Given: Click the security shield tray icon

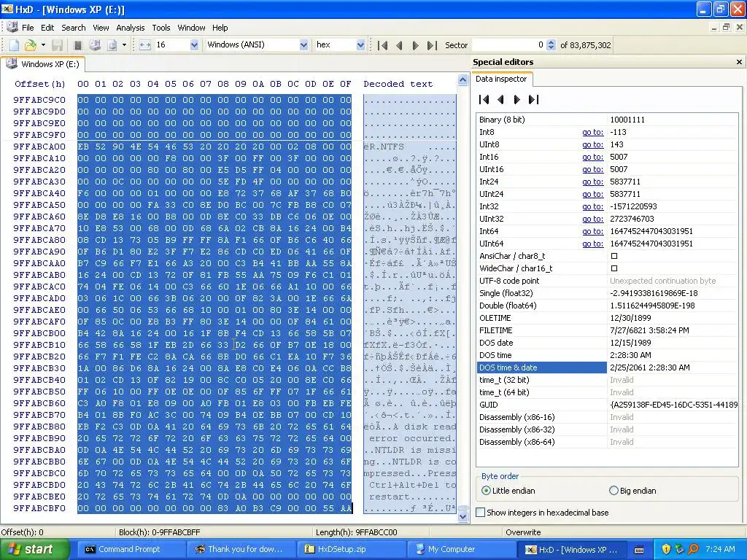Looking at the screenshot, I should tap(665, 549).
